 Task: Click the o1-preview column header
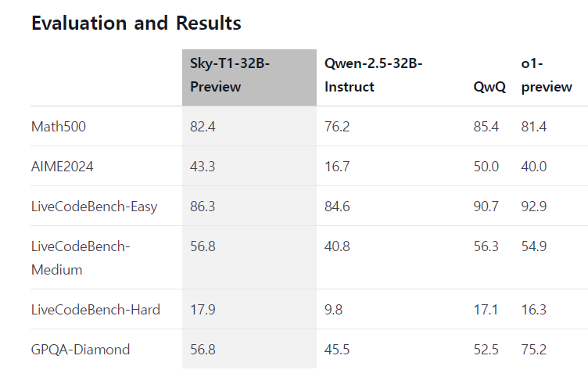(x=547, y=75)
